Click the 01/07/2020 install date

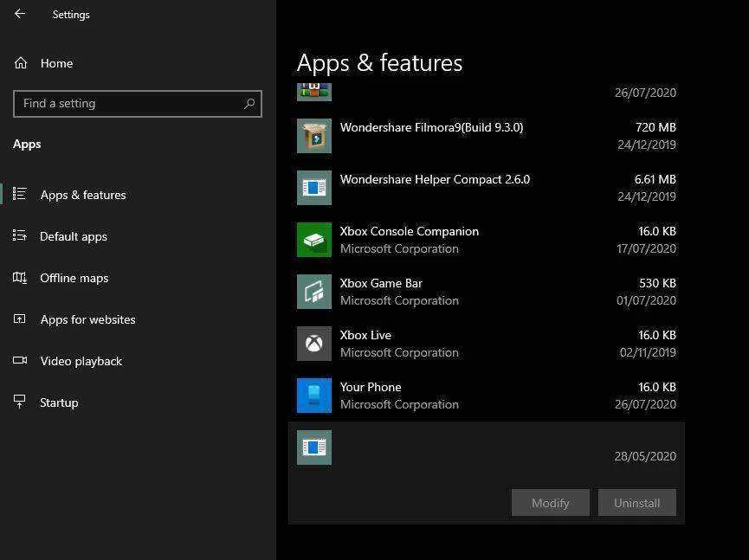(646, 300)
